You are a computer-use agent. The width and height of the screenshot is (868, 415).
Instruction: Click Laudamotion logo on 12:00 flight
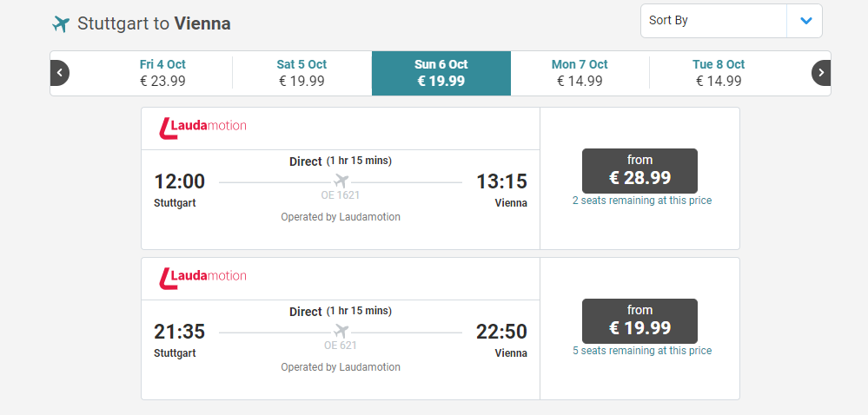click(x=203, y=127)
